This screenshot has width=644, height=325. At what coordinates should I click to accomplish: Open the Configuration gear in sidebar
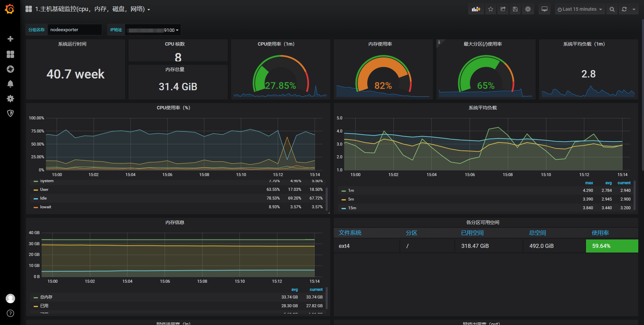[10, 99]
